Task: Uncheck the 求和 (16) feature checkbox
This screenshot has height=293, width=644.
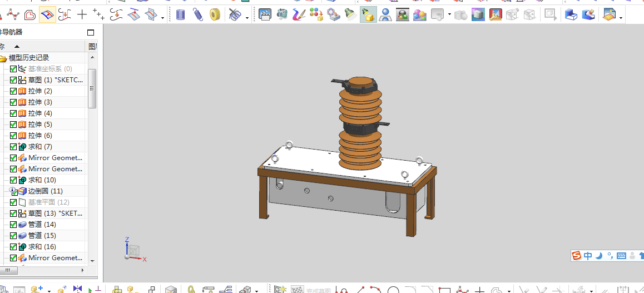Action: point(13,247)
